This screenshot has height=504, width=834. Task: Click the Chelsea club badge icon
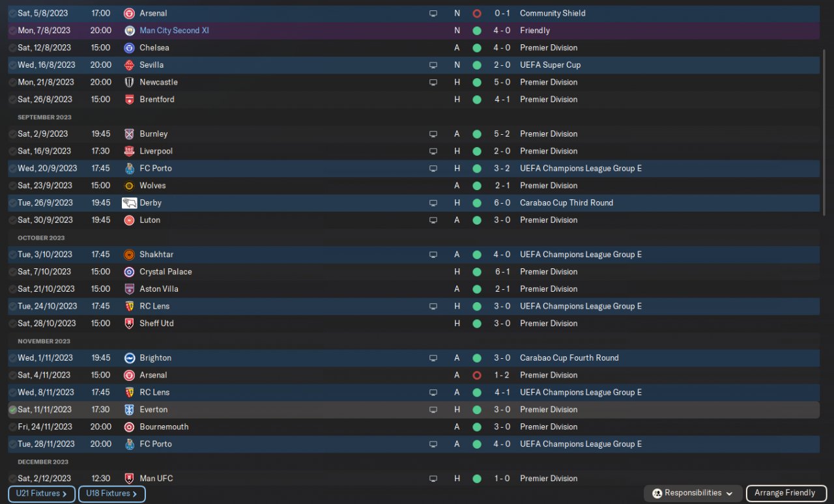[129, 48]
